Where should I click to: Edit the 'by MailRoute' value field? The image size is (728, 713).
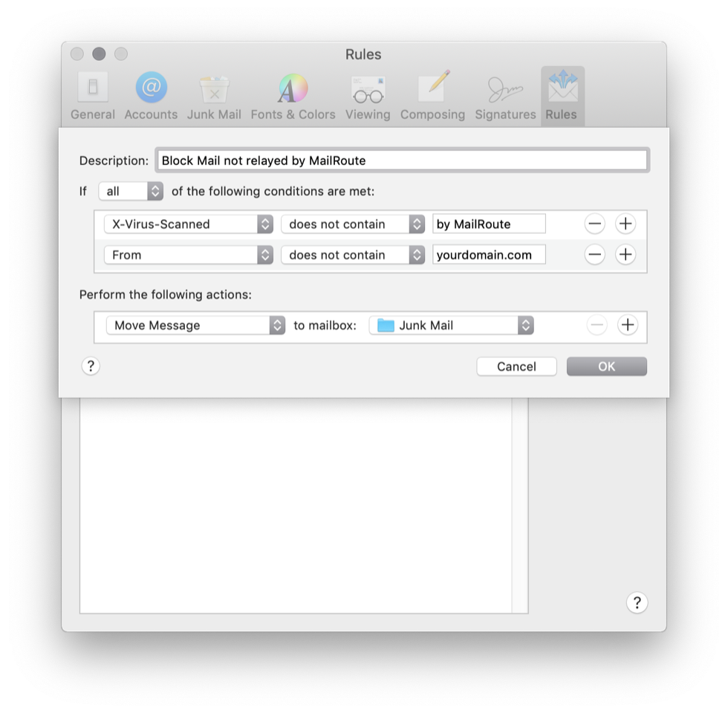pos(489,224)
